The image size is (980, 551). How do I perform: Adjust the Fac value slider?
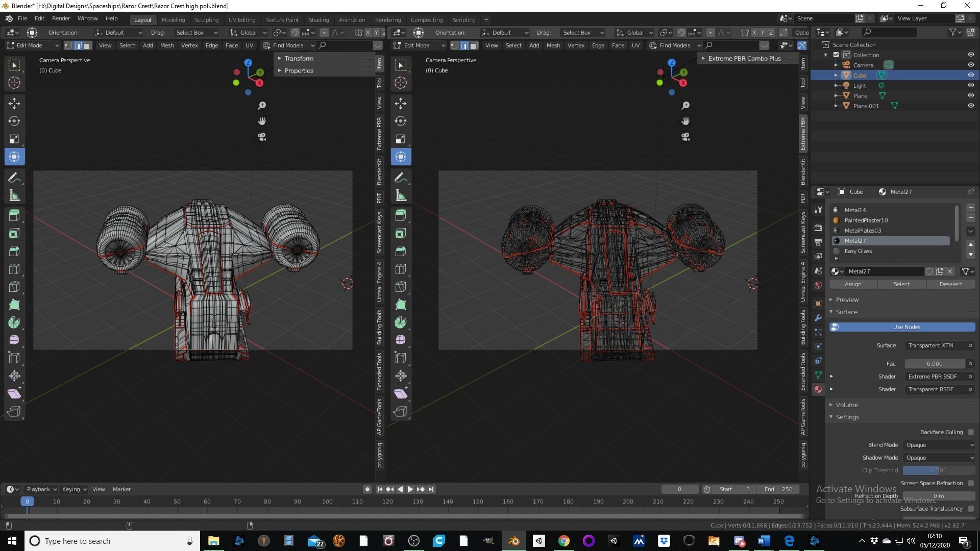tap(935, 364)
